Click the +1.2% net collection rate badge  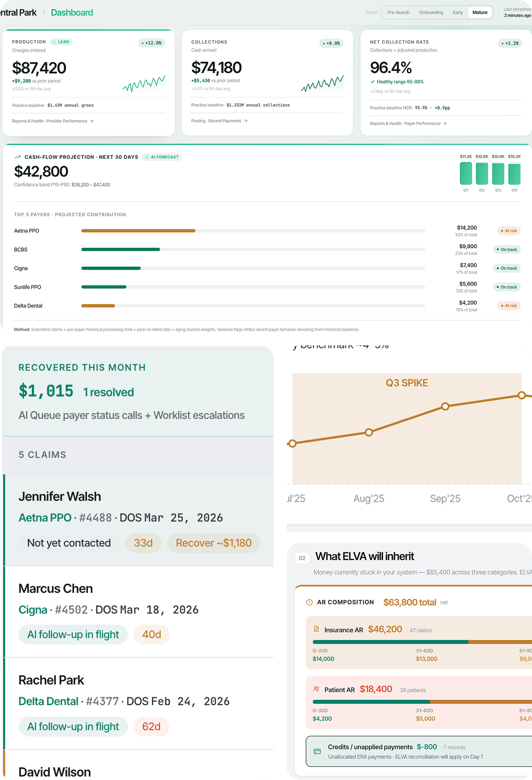510,44
